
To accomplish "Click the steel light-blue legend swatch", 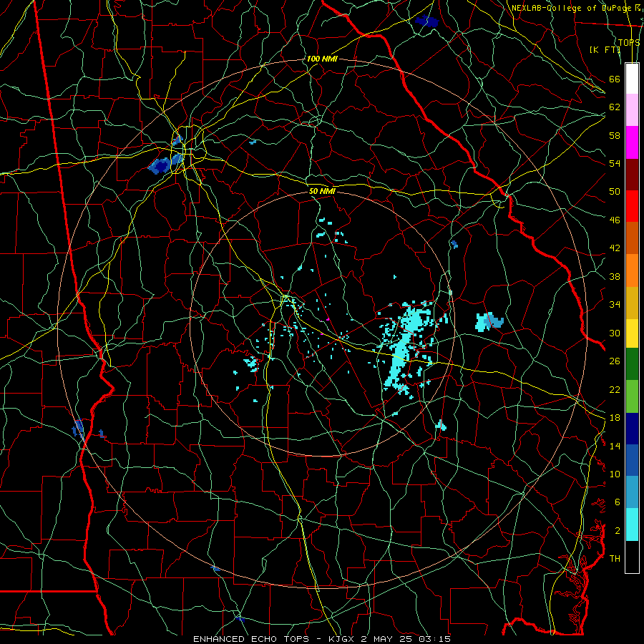I will tap(632, 492).
